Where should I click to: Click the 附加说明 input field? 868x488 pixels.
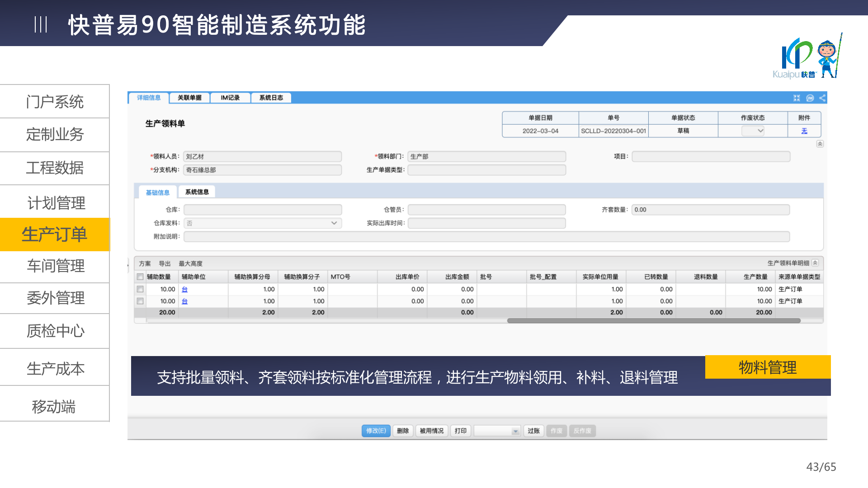(486, 237)
